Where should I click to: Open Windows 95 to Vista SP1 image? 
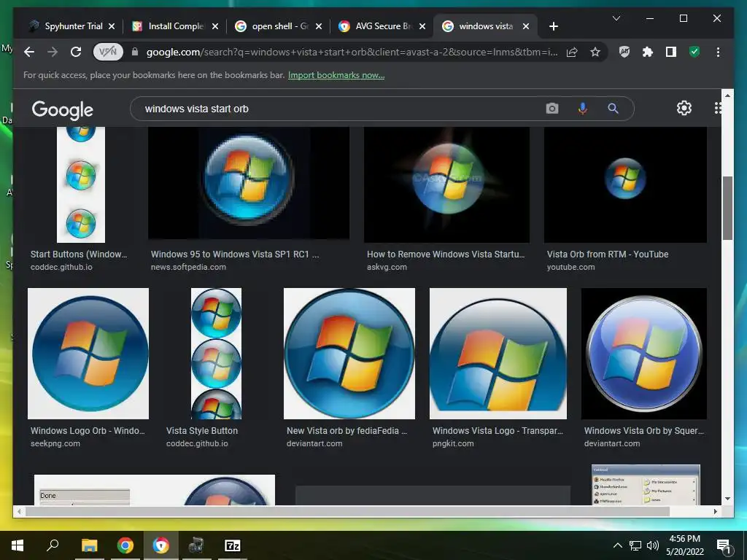(249, 183)
